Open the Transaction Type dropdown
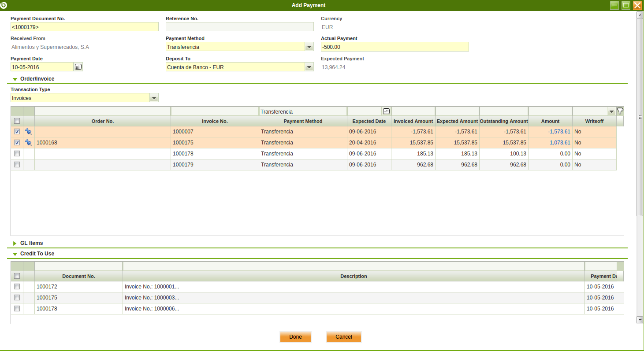Screen dimensions: 644x351 (x=154, y=98)
